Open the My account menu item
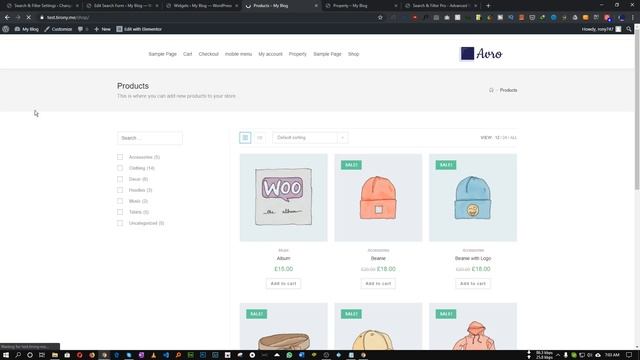Screen dimensions: 640x360 coord(270,54)
